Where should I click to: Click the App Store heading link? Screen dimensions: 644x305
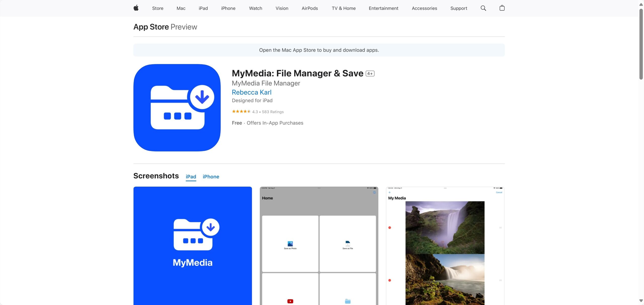[151, 27]
